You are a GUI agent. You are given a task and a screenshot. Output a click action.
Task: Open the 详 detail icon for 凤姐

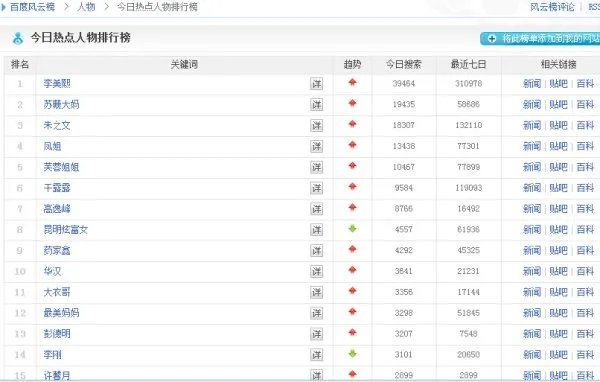coord(316,146)
